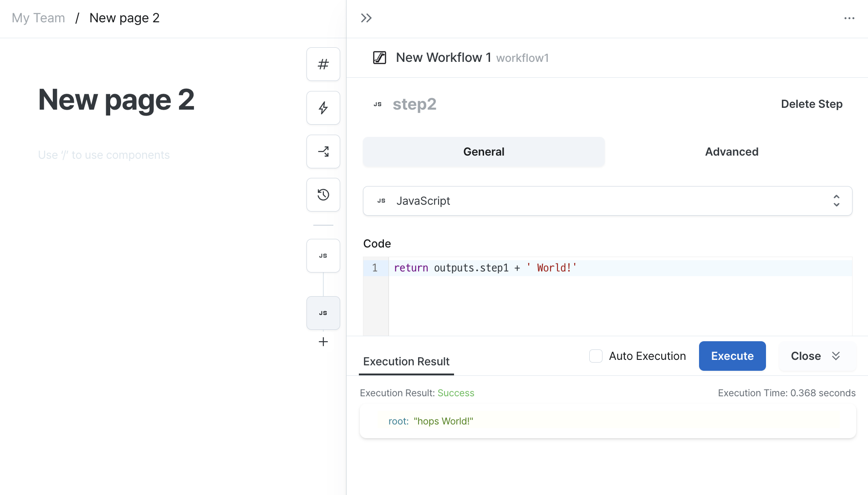
Task: Switch to the Advanced tab
Action: (x=731, y=152)
